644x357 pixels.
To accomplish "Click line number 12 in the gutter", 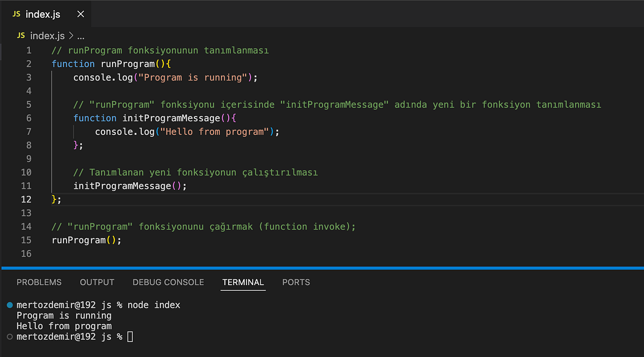I will [25, 199].
